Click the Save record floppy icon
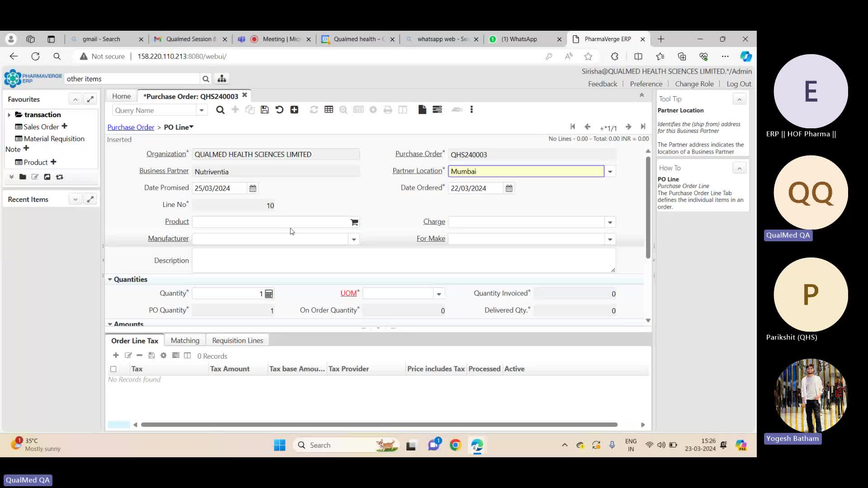Image resolution: width=868 pixels, height=488 pixels. pyautogui.click(x=265, y=110)
